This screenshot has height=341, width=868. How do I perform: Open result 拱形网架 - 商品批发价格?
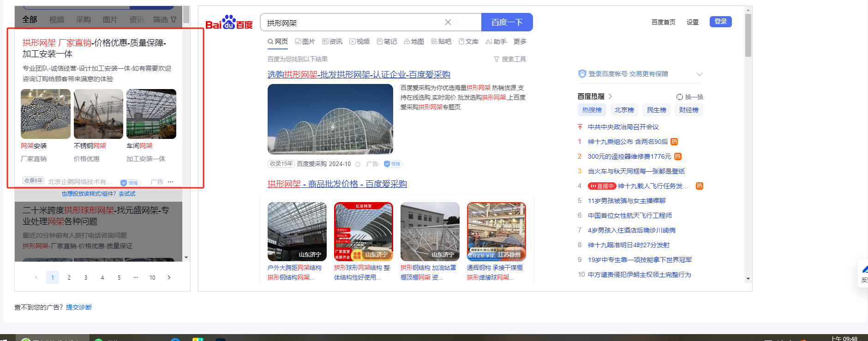pyautogui.click(x=337, y=184)
